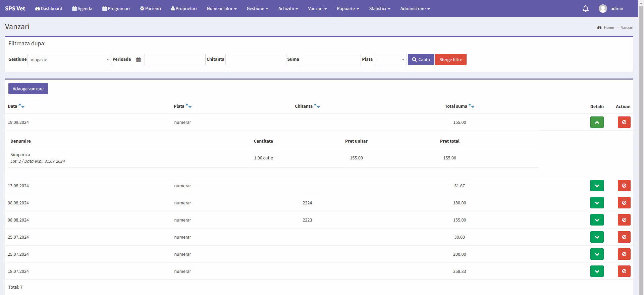Click red cancel icon for 18.07.2024 sale
644x295 pixels.
(624, 271)
